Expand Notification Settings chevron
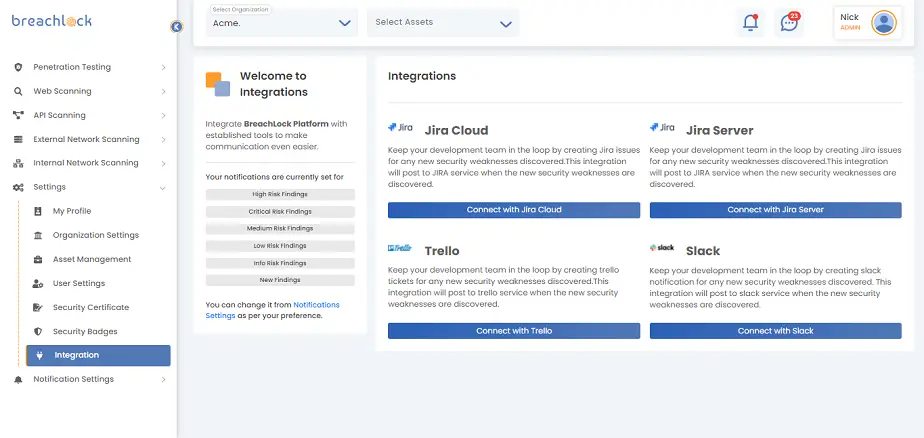This screenshot has height=438, width=924. click(163, 380)
